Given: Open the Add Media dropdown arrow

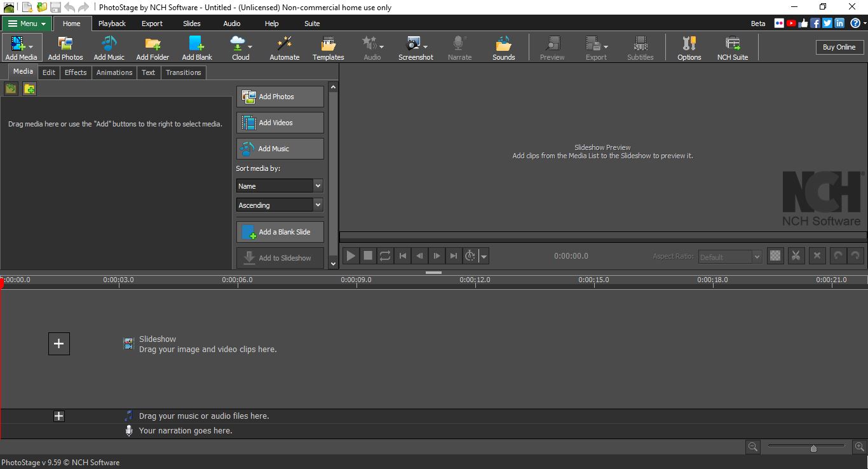Looking at the screenshot, I should pyautogui.click(x=32, y=47).
